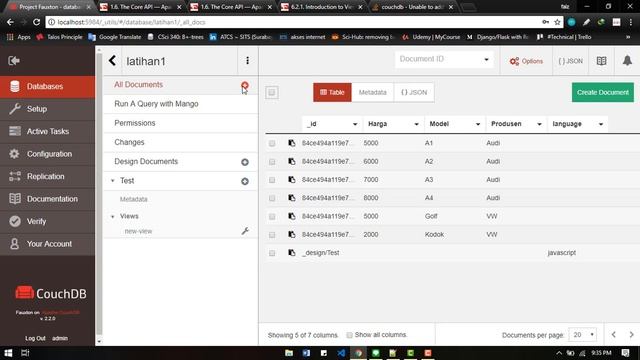Image resolution: width=640 pixels, height=360 pixels.
Task: Check the A4 document row checkbox
Action: click(272, 198)
